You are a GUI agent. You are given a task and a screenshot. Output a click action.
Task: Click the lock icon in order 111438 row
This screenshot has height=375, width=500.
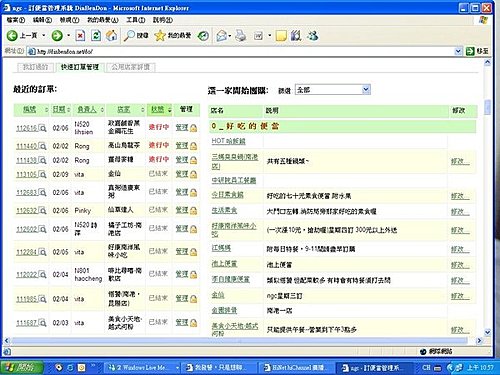[x=194, y=160]
